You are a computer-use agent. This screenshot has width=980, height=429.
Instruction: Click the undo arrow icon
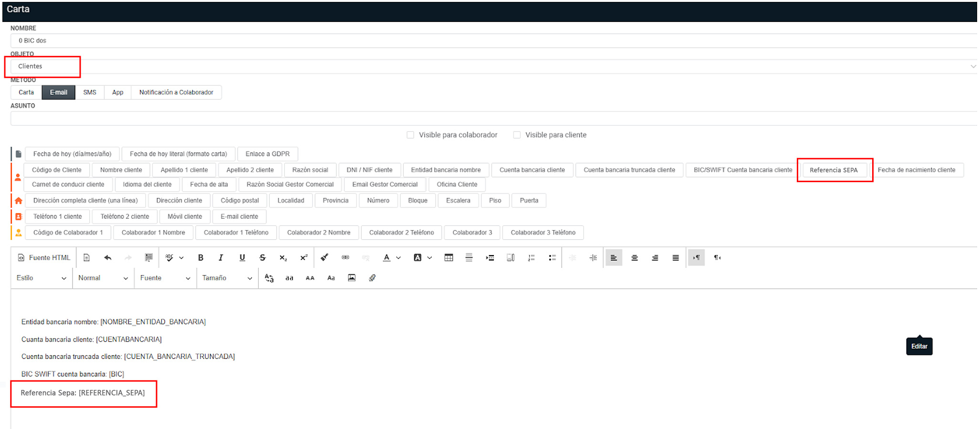point(108,258)
